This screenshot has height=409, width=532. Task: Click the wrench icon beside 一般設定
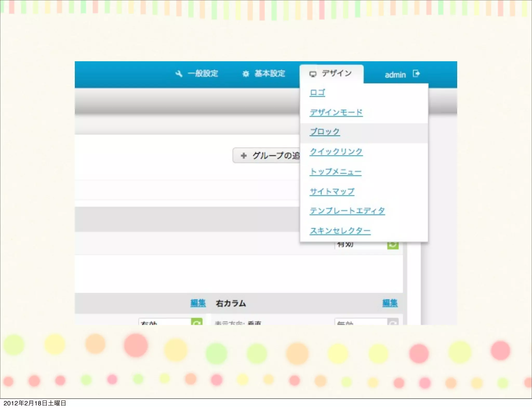tap(179, 74)
